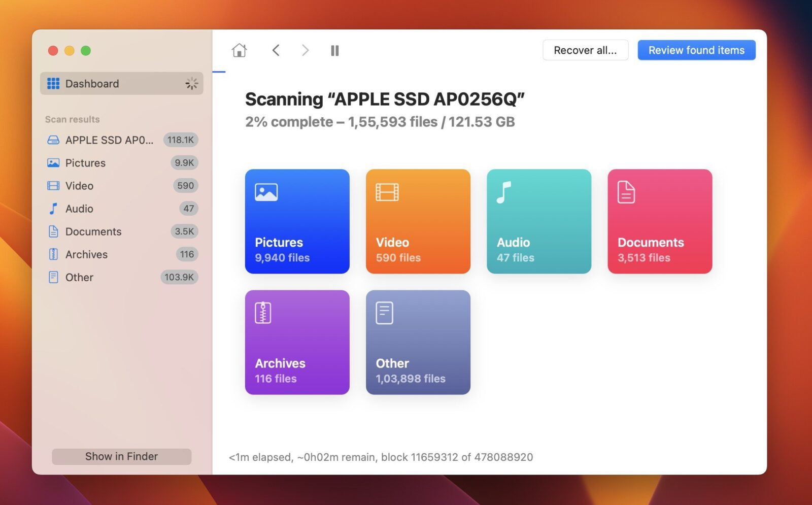
Task: Go back using the left chevron arrow
Action: pos(276,50)
